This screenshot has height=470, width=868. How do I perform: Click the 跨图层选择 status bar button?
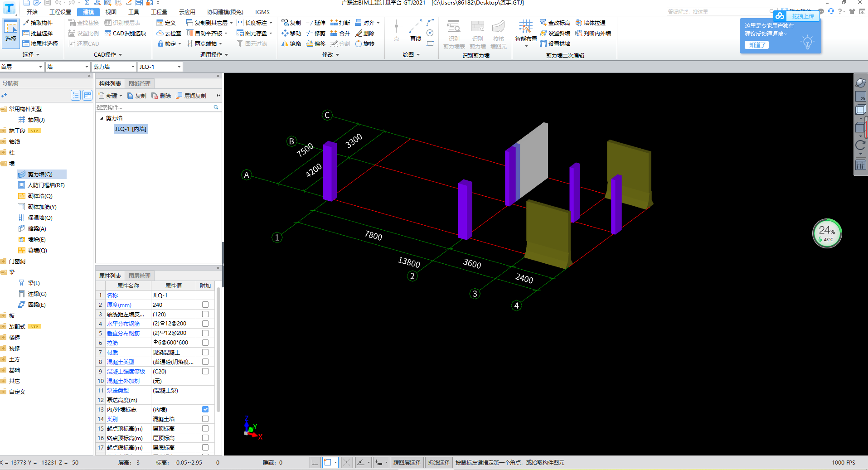[x=407, y=462]
